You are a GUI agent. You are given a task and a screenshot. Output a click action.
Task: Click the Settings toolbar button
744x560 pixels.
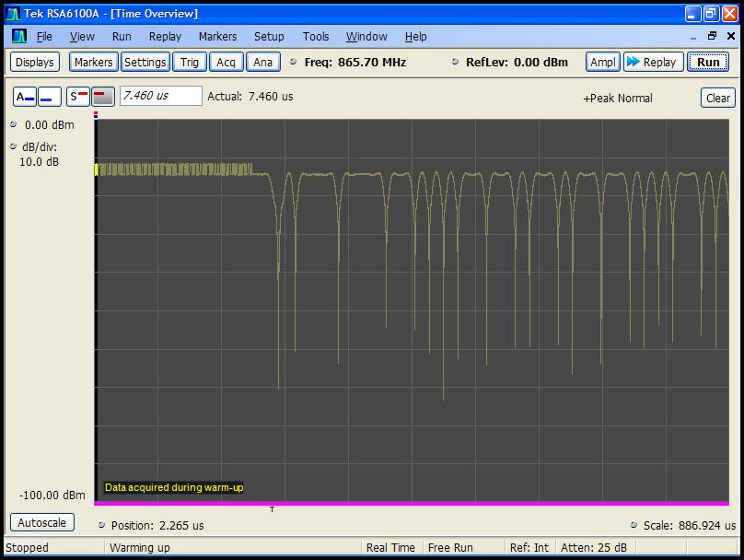click(x=145, y=62)
